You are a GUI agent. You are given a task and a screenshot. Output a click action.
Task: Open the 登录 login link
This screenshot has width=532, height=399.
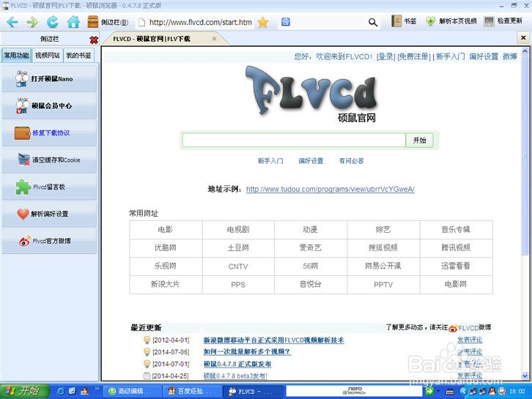pyautogui.click(x=385, y=56)
